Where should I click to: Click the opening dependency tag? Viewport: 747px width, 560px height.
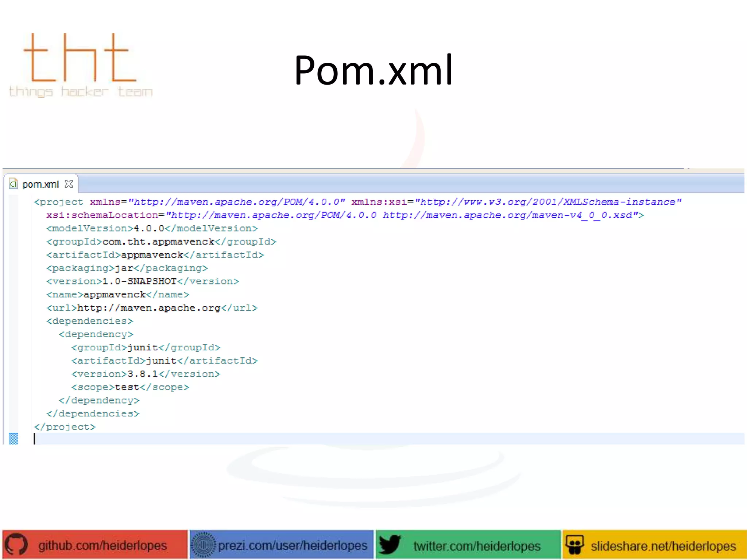[96, 334]
